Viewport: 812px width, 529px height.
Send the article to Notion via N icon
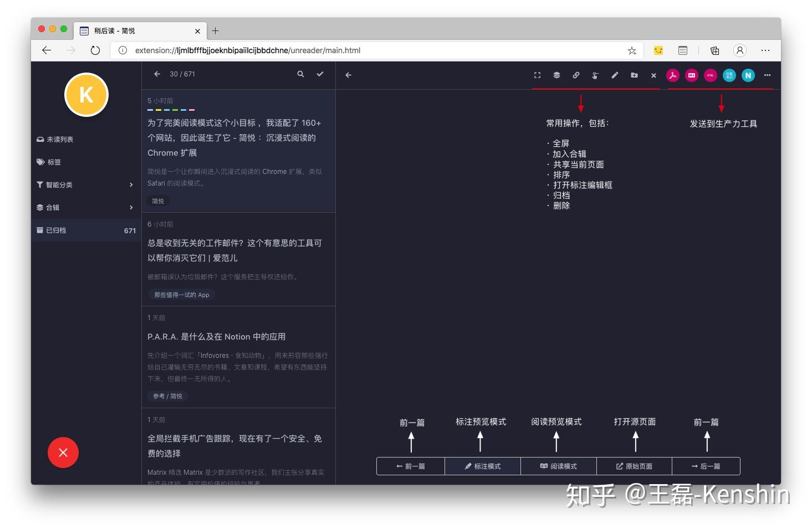(748, 75)
